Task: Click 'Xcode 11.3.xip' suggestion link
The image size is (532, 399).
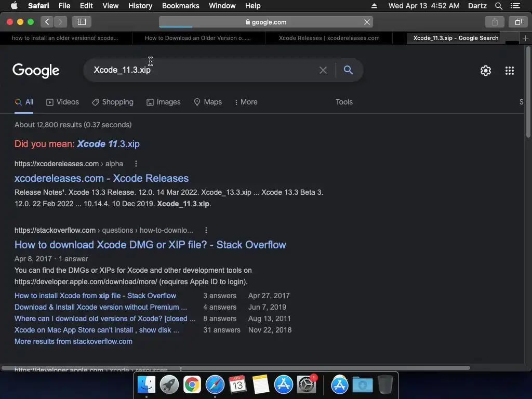Action: (108, 144)
